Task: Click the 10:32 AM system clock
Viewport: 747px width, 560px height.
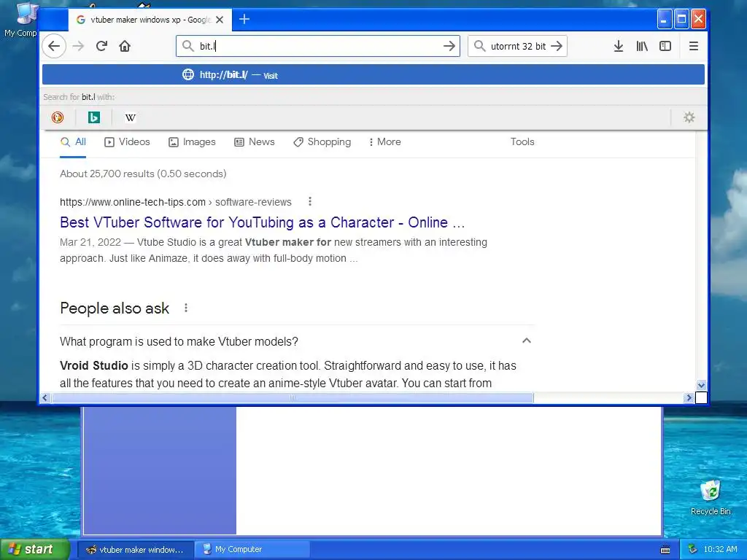Action: pyautogui.click(x=720, y=550)
